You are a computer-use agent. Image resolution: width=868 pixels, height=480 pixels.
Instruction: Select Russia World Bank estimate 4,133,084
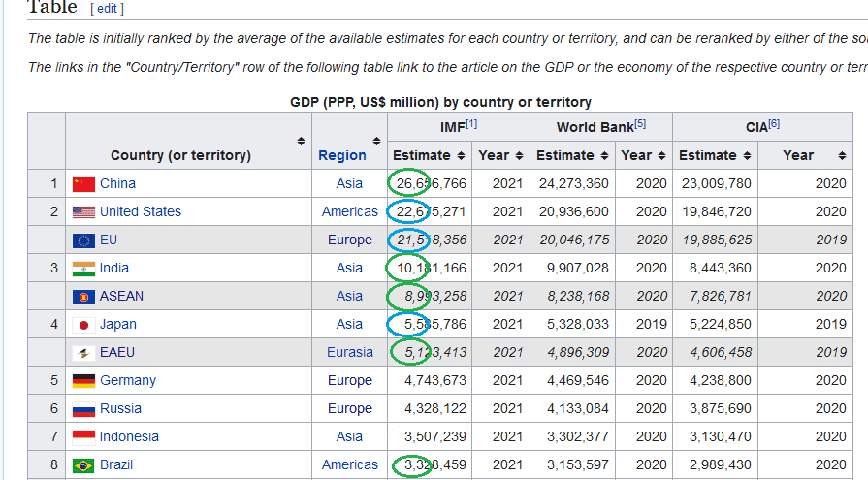coord(577,408)
